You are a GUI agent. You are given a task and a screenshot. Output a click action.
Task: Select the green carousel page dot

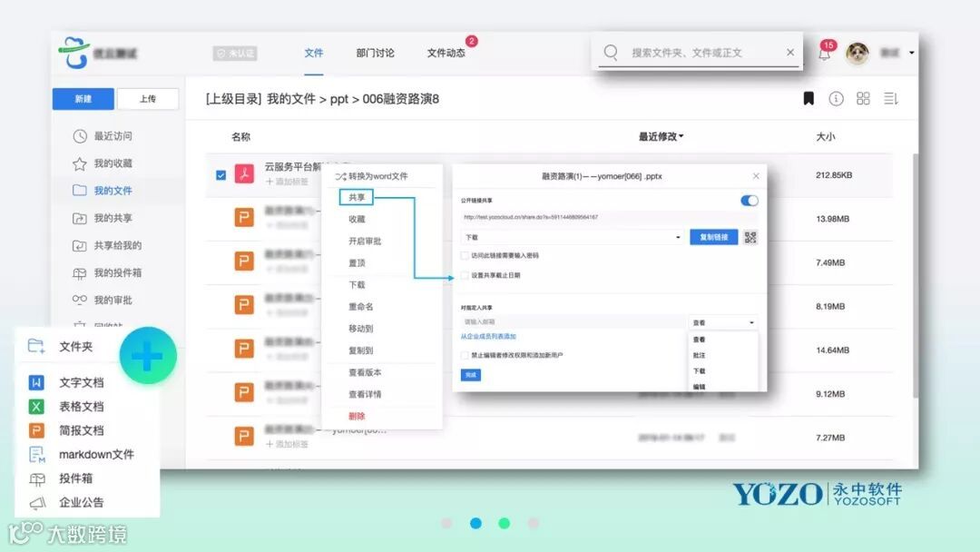point(505,523)
